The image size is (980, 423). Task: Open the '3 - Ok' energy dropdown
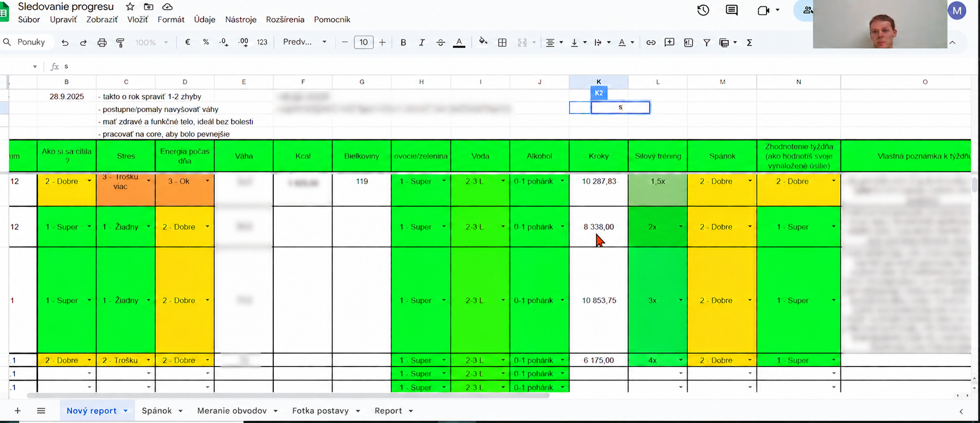pos(208,181)
